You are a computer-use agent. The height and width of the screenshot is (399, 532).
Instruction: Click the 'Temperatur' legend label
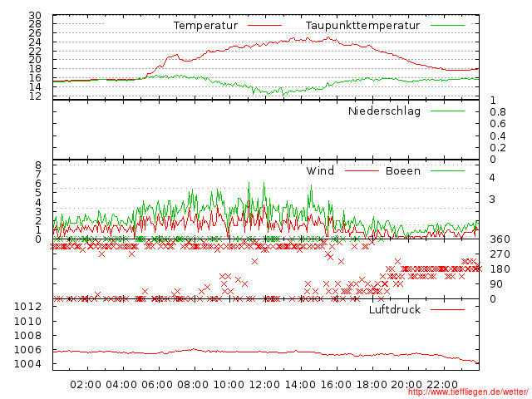(x=205, y=26)
